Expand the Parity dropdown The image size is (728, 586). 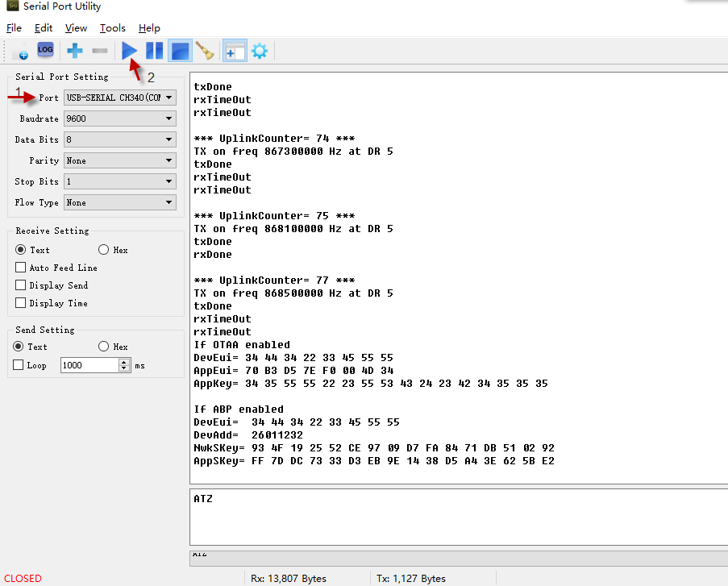point(120,160)
